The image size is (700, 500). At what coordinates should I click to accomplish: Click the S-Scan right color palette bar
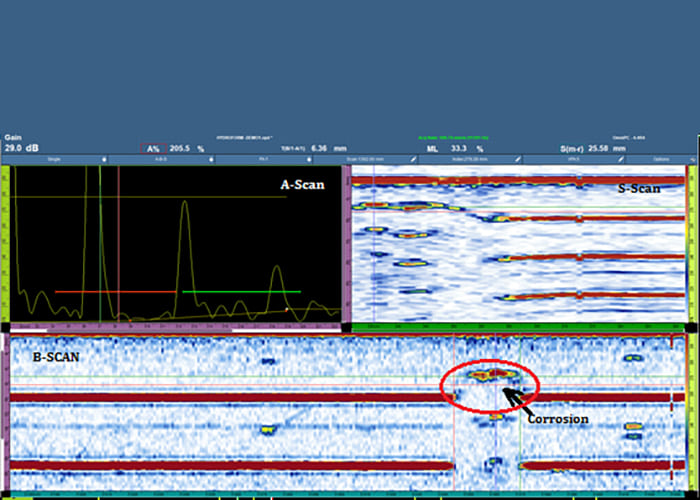coord(693,243)
